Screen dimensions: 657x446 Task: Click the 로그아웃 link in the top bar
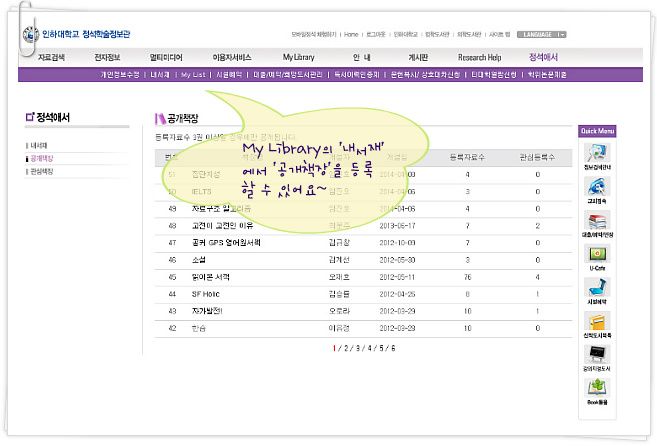[x=376, y=34]
